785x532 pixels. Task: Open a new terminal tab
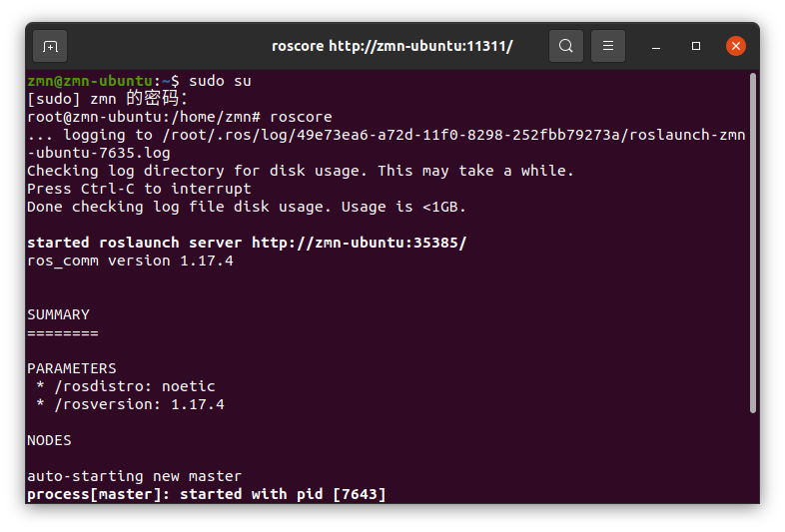(x=50, y=46)
